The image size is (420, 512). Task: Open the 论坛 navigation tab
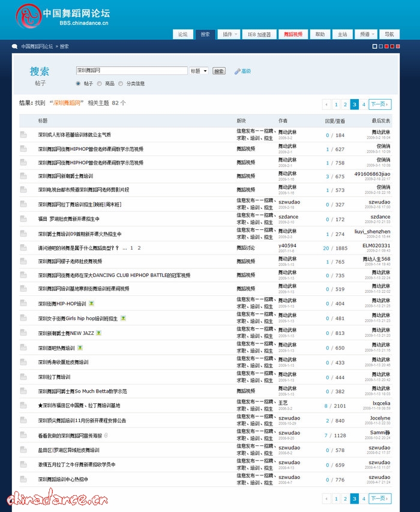[x=183, y=35]
